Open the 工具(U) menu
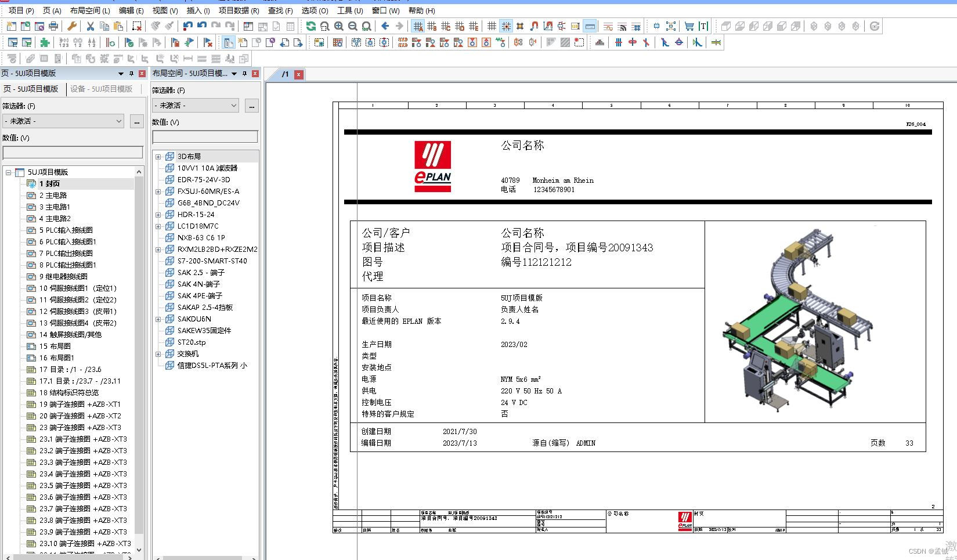 point(350,10)
